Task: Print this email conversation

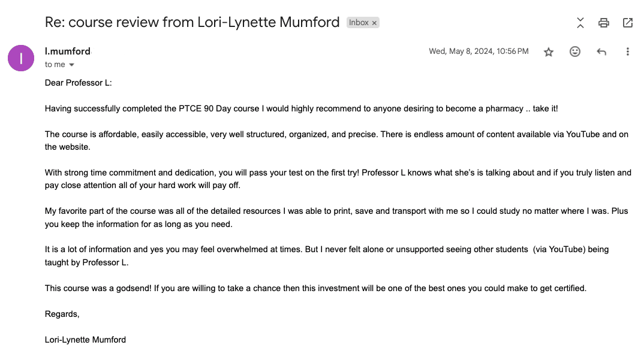Action: [604, 23]
